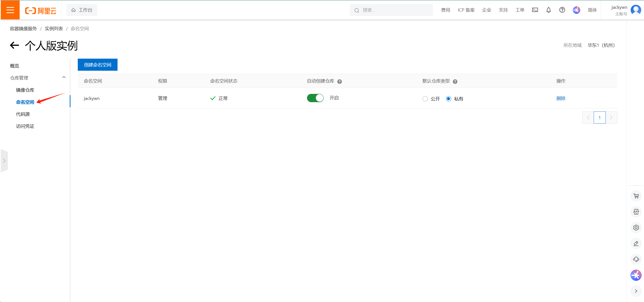Click the 开启 label by the switch
Screen dimensions: 644x302
[334, 98]
